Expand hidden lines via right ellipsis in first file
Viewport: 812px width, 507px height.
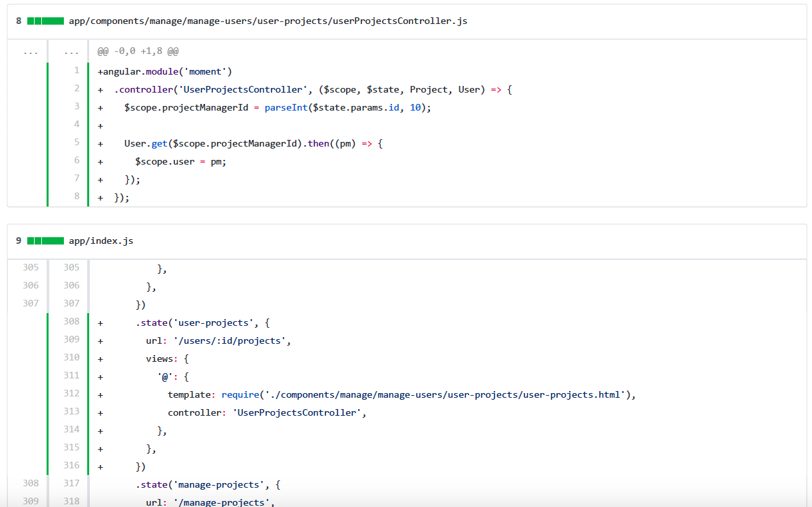point(71,51)
